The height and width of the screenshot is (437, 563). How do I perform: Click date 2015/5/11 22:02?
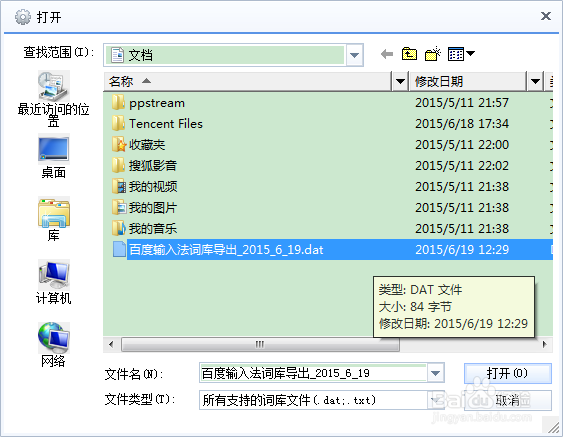pos(462,166)
